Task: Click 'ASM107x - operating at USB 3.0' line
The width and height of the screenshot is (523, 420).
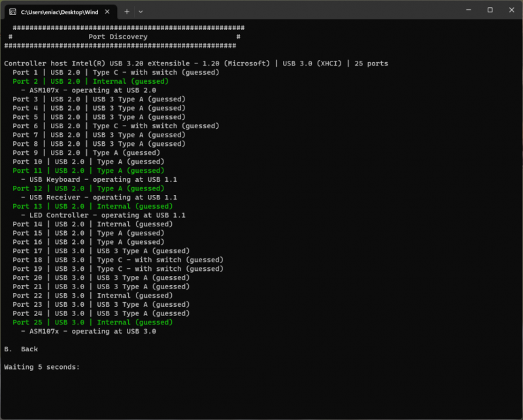Action: pos(88,332)
